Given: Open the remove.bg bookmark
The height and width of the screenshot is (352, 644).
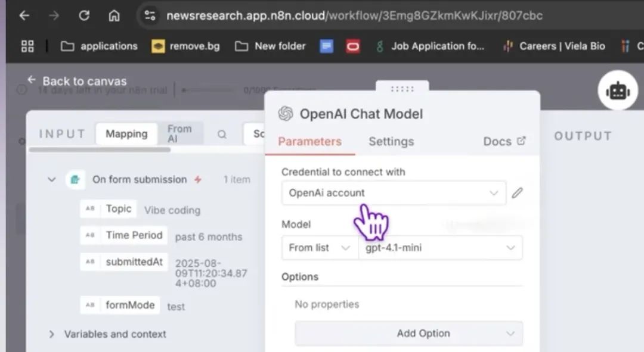Looking at the screenshot, I should coord(185,46).
